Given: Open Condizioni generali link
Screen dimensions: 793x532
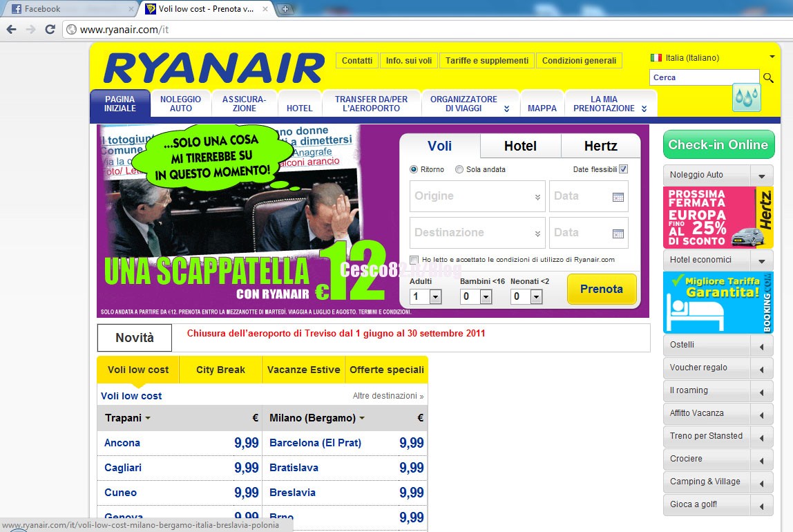Looking at the screenshot, I should 579,61.
